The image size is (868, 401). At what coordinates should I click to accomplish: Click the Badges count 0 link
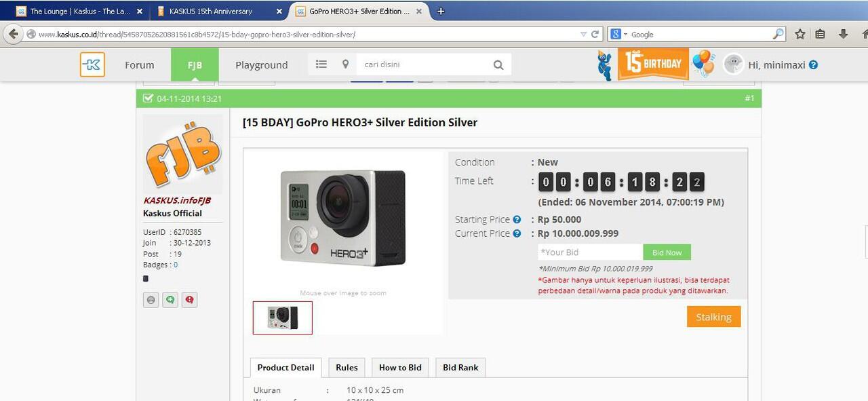[x=176, y=265]
